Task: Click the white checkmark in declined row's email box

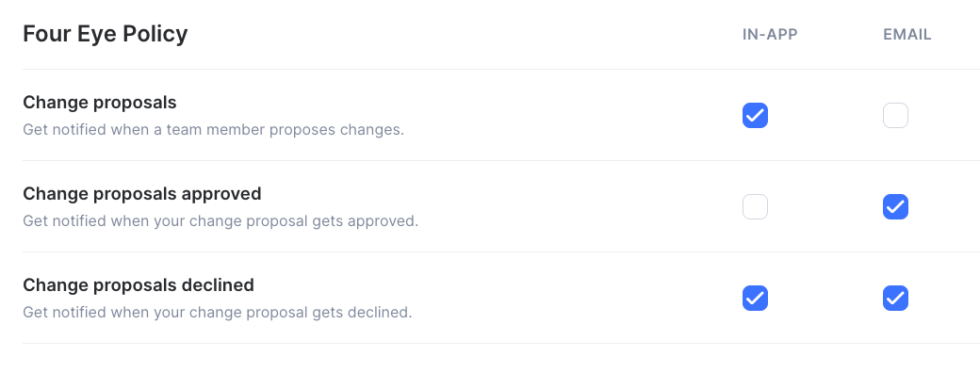Action: pos(895,299)
